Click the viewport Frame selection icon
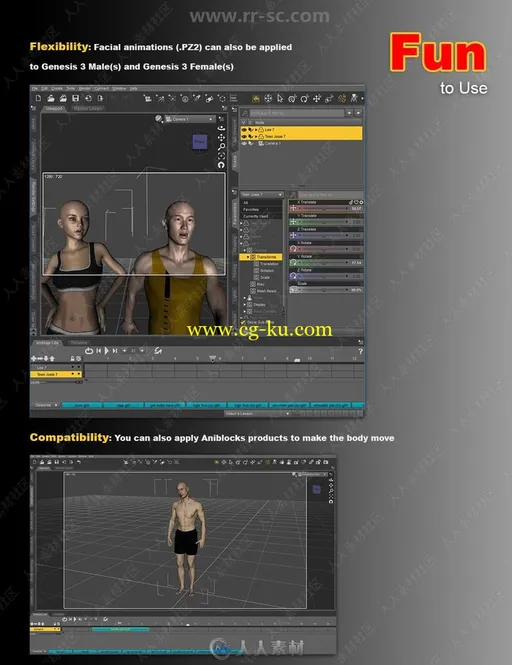 tap(221, 156)
